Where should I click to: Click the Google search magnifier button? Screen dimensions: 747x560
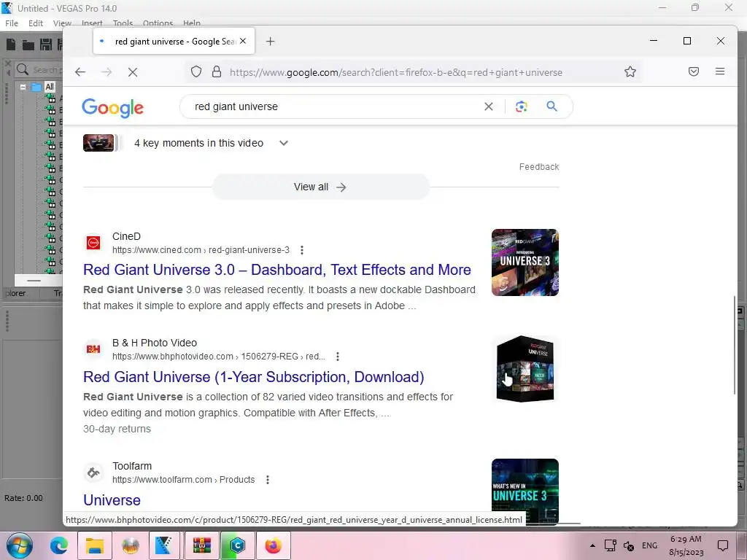(551, 106)
